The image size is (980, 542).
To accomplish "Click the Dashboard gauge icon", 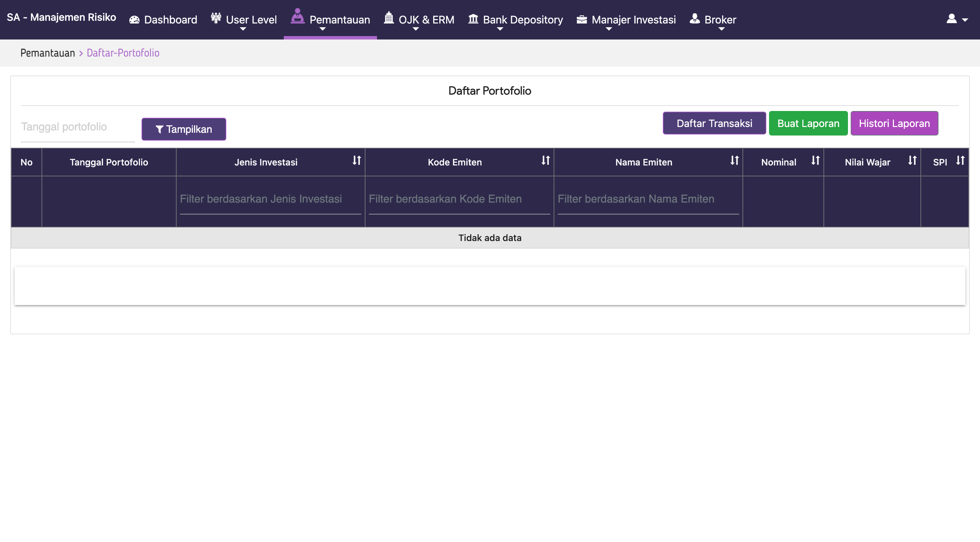I will point(134,20).
